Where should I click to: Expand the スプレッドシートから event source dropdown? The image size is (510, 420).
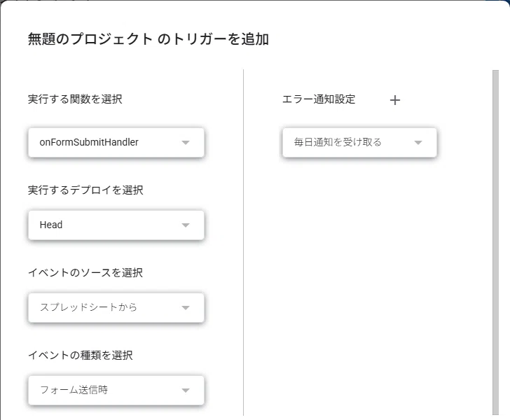coord(116,307)
